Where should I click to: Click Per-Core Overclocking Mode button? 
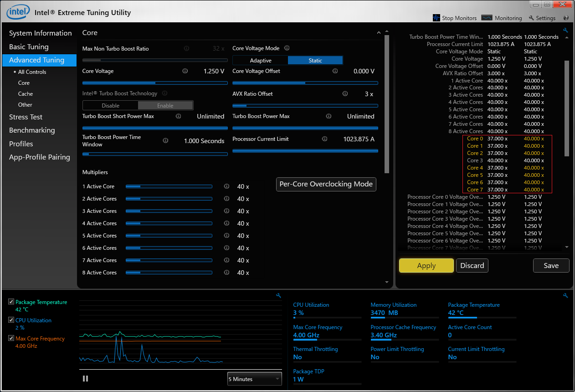tap(326, 184)
